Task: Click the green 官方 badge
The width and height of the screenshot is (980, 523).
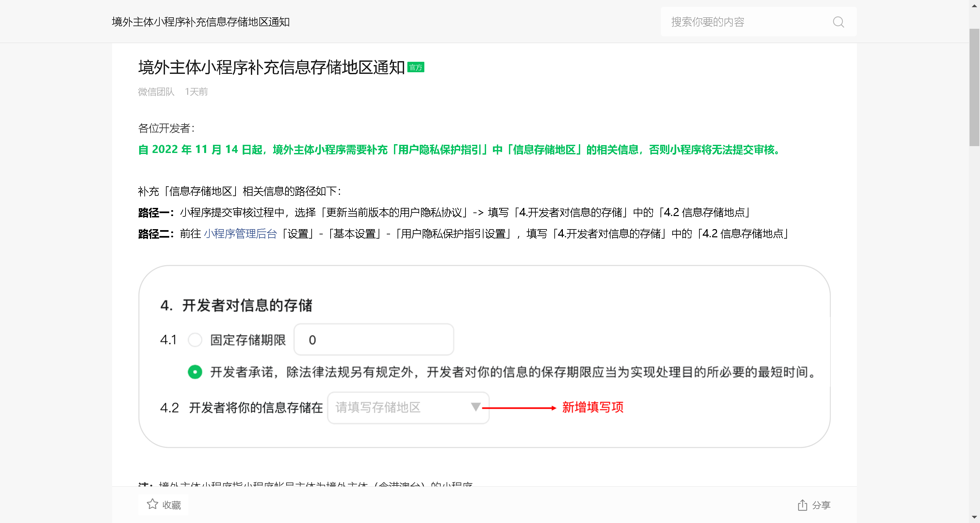Action: pos(416,67)
